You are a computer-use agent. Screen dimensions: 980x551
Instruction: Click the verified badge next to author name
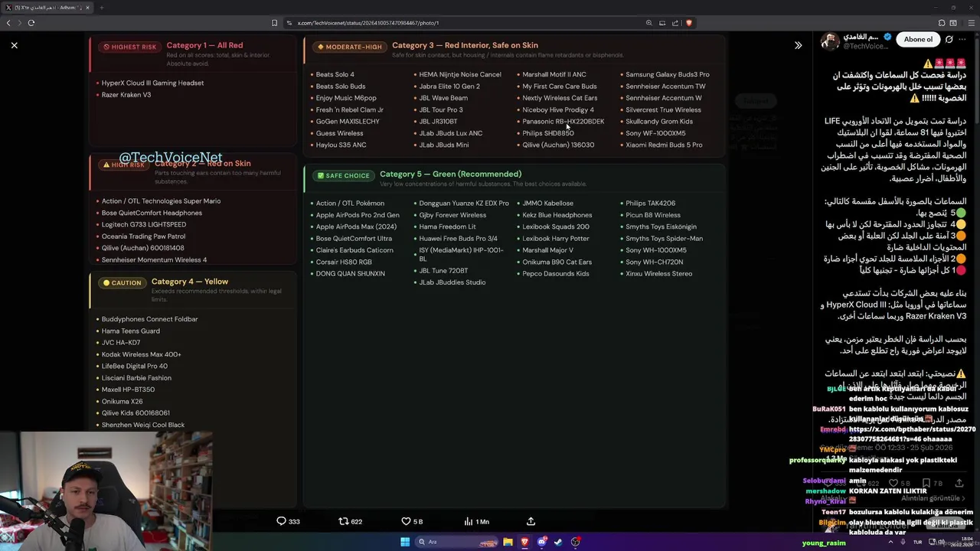click(x=887, y=37)
